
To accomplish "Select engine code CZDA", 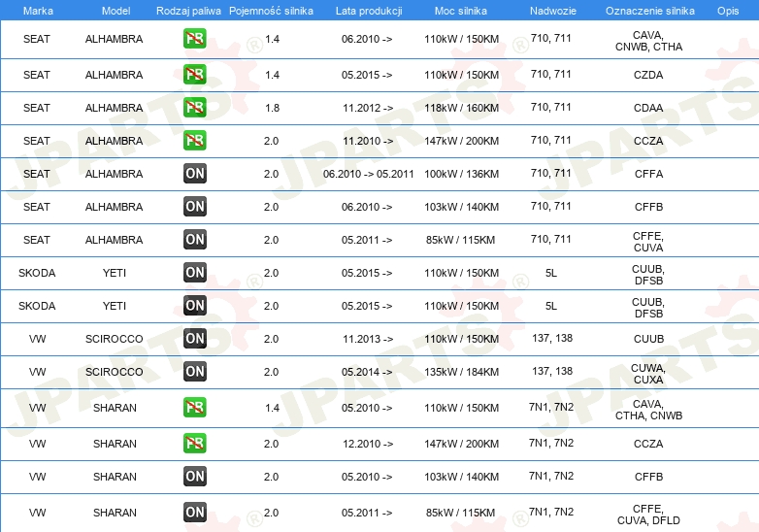I will [x=648, y=75].
